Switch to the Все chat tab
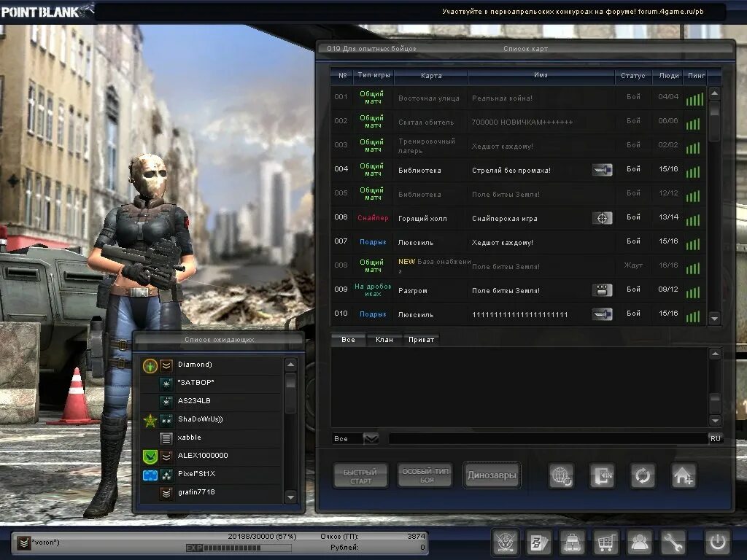Viewport: 747px width, 560px height. click(348, 340)
